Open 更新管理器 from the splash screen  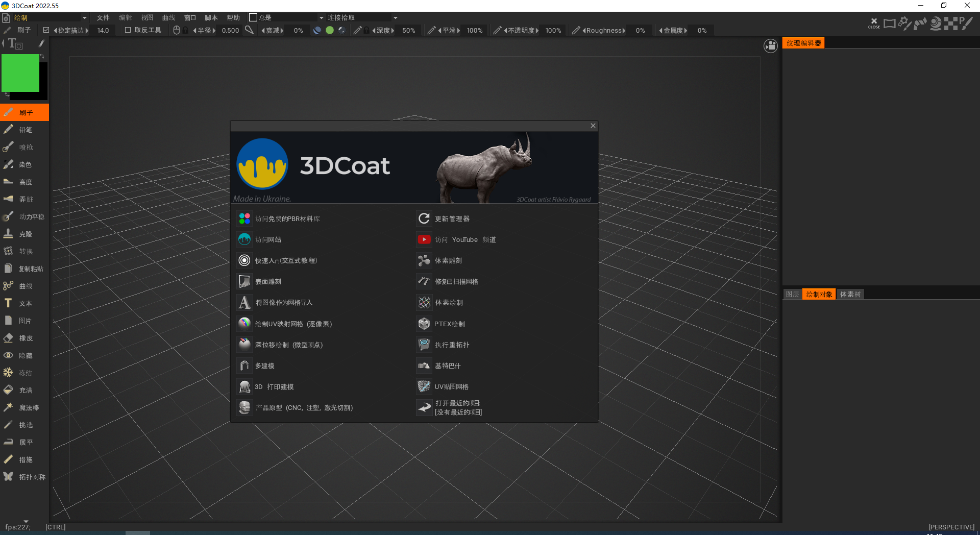pos(453,218)
